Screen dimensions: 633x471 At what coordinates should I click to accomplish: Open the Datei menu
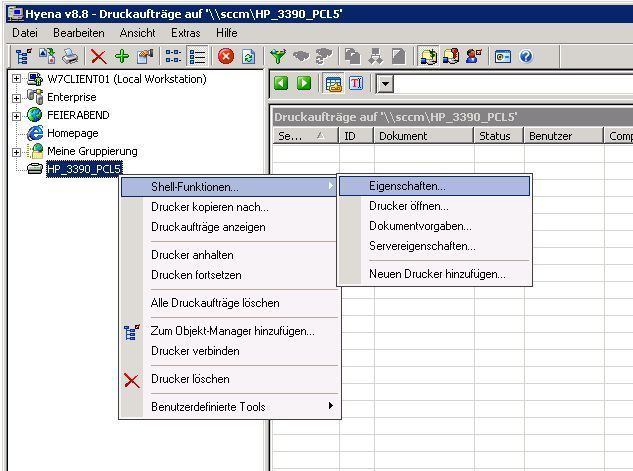25,33
